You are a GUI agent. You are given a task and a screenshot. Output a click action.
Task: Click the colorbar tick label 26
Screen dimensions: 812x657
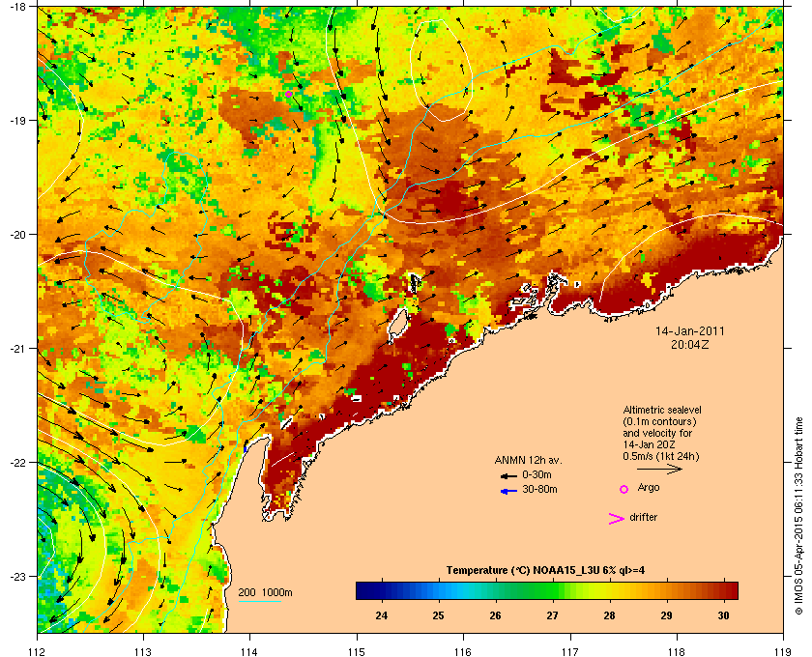(496, 615)
